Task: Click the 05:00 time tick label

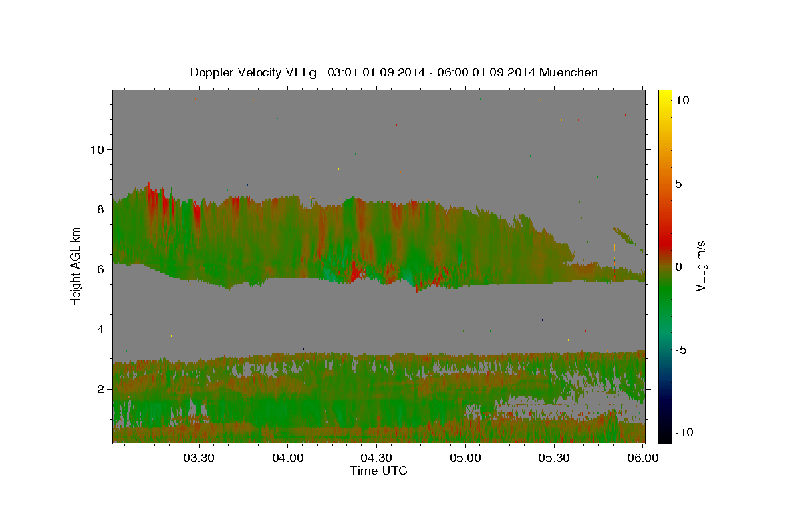Action: tap(465, 458)
